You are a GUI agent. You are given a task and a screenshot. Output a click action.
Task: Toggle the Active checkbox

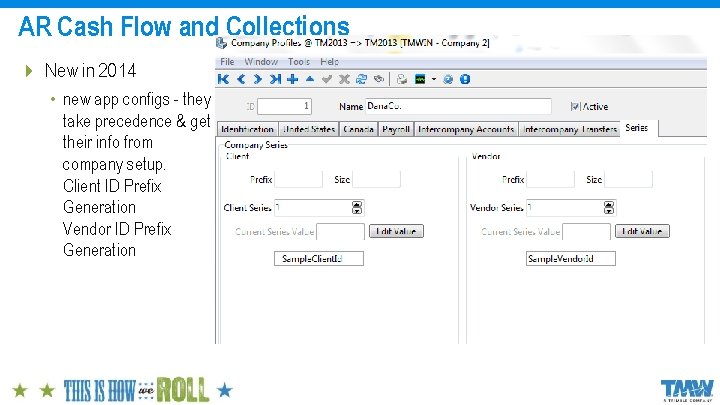574,107
